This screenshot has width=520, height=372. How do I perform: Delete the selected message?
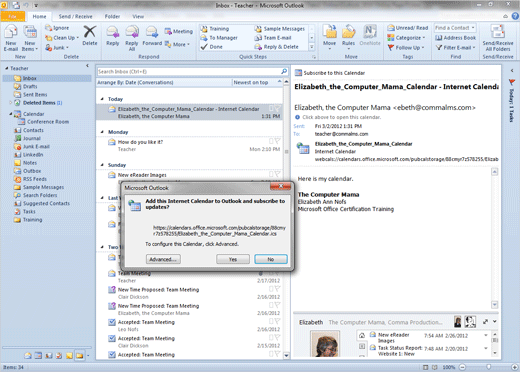click(x=90, y=36)
